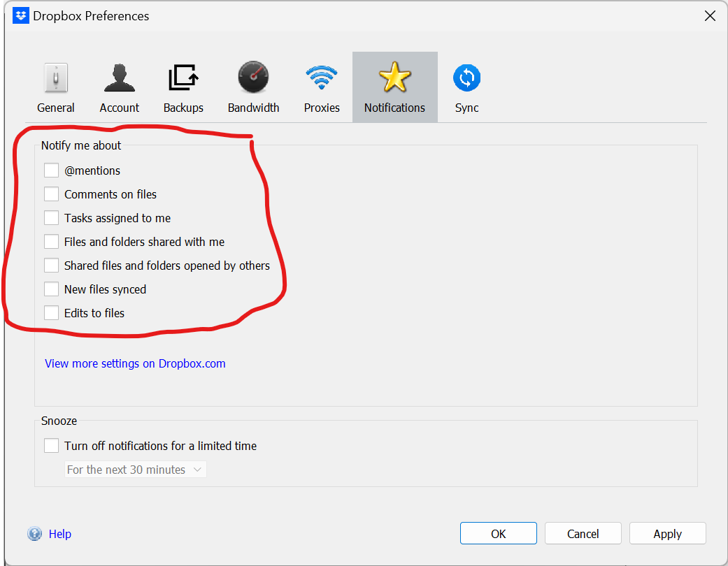Click the Help question mark icon
The image size is (728, 566).
coord(34,534)
